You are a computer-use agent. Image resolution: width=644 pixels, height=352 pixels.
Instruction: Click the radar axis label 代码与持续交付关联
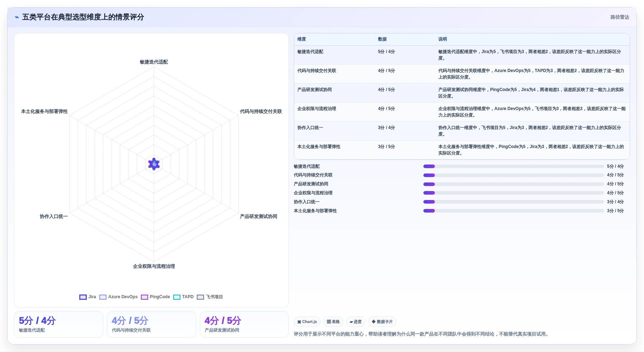(x=261, y=111)
